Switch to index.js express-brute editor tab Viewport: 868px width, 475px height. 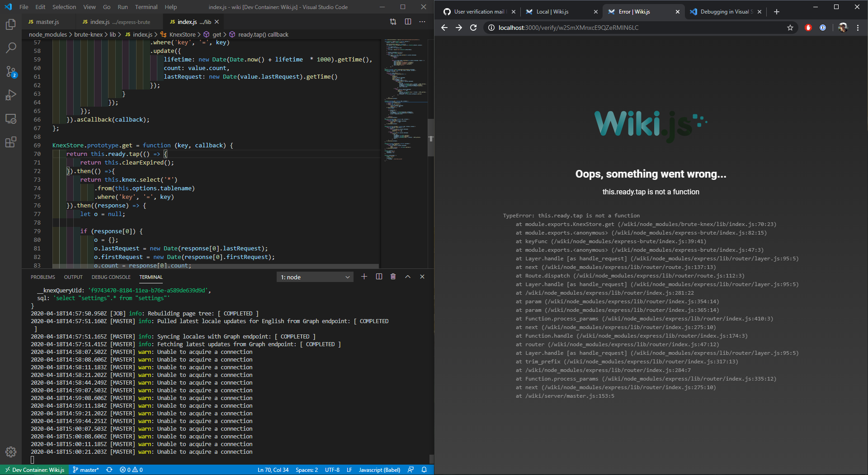[x=120, y=22]
